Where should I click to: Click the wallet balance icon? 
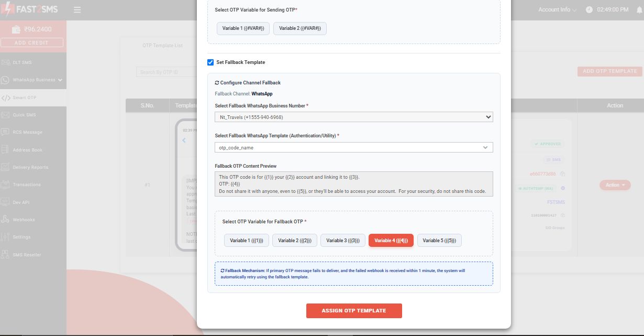click(x=16, y=29)
